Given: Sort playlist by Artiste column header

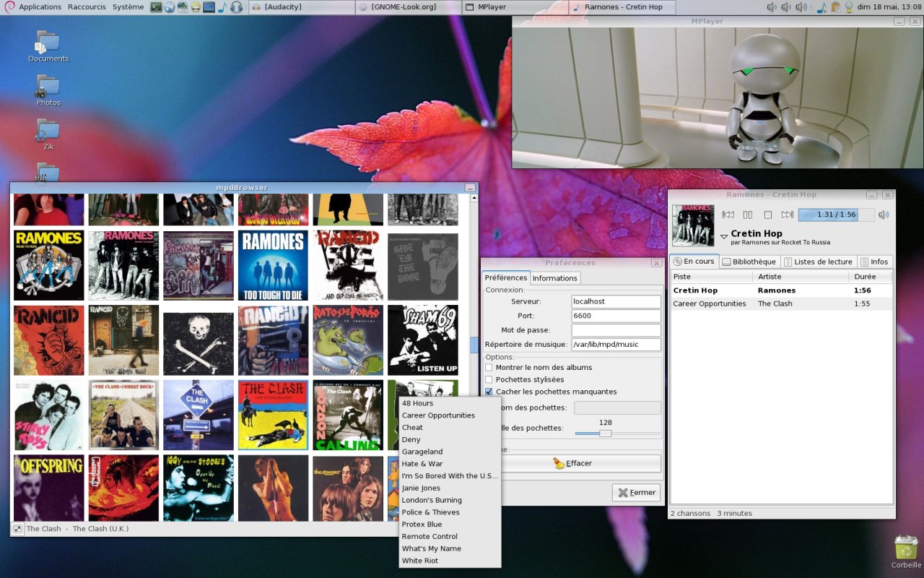Looking at the screenshot, I should click(x=801, y=277).
